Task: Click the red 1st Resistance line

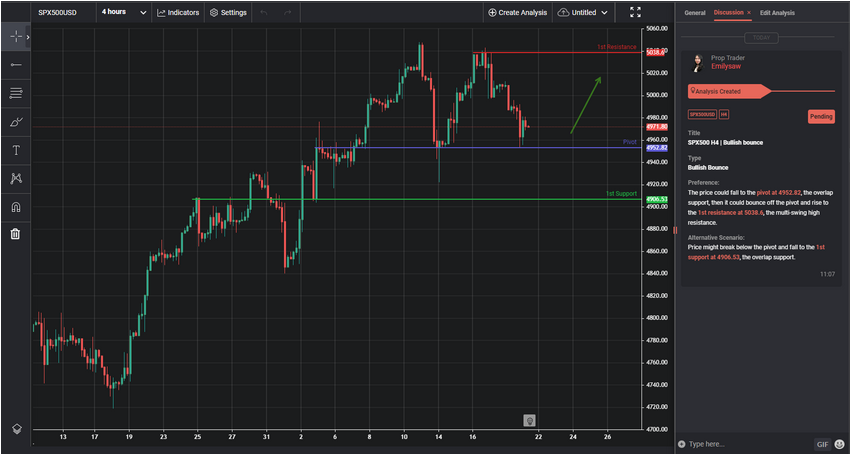Action: [x=556, y=53]
